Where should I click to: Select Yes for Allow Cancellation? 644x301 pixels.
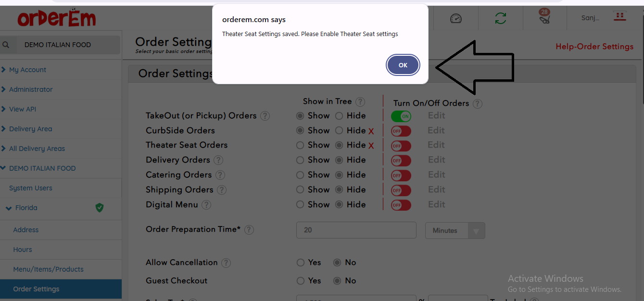tap(301, 263)
